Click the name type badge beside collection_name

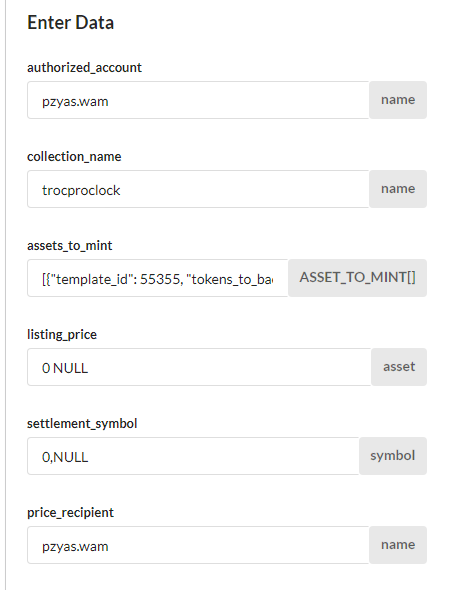point(398,189)
